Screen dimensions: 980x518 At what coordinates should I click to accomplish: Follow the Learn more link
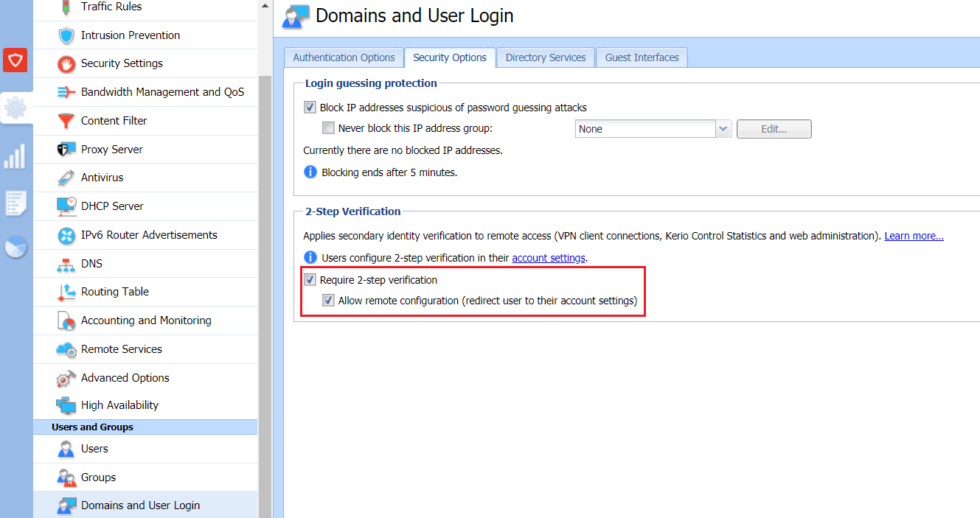tap(914, 237)
